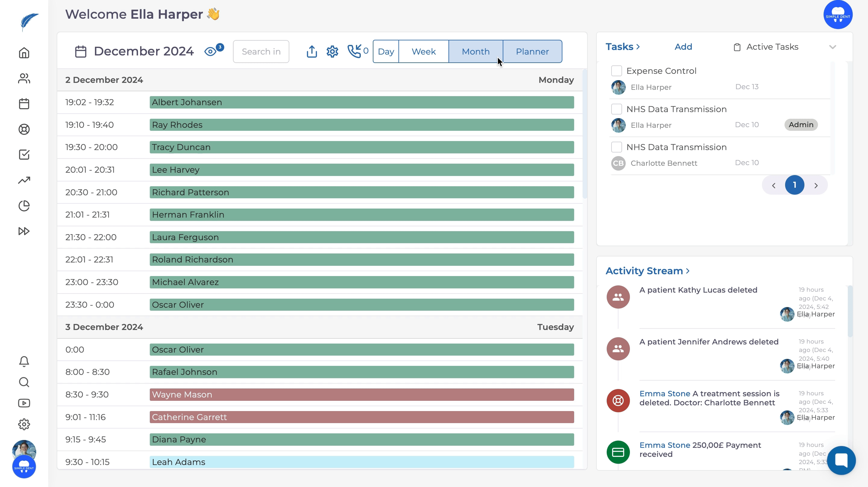Open the video tutorials sidebar icon
Image resolution: width=868 pixels, height=487 pixels.
pos(24,403)
